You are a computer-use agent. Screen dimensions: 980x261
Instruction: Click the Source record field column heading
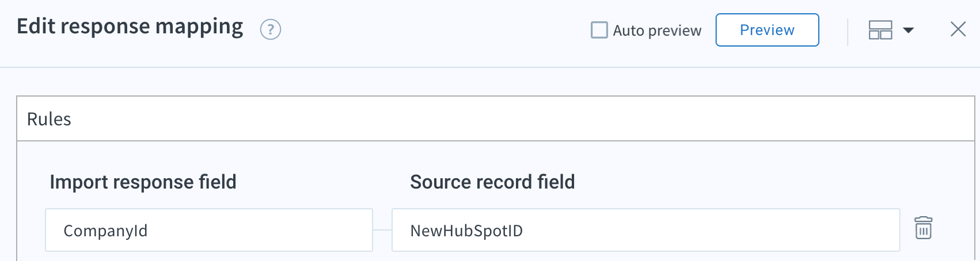(x=492, y=182)
